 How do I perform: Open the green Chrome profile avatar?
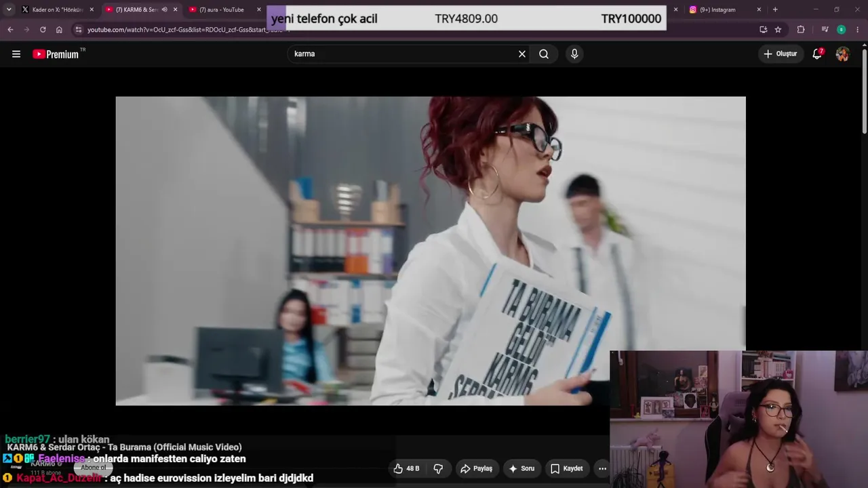pos(841,30)
